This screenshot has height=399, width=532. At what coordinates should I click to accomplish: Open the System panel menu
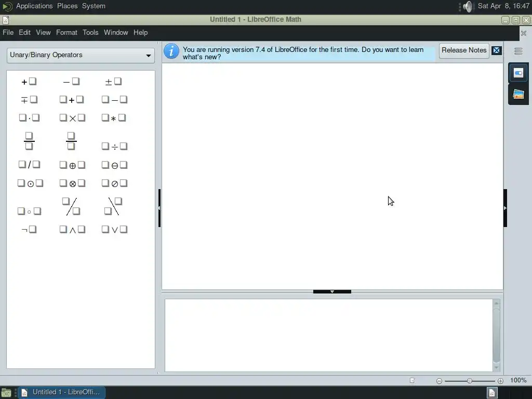(94, 6)
